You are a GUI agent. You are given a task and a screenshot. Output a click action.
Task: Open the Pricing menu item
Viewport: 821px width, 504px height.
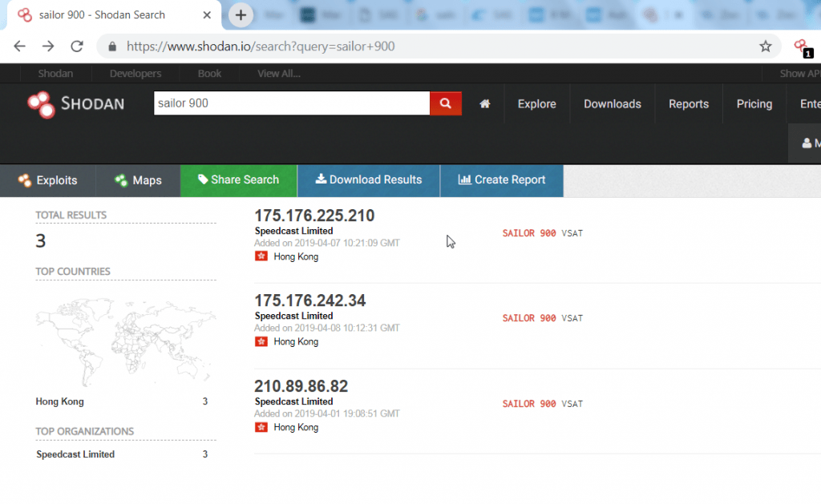[x=754, y=103]
